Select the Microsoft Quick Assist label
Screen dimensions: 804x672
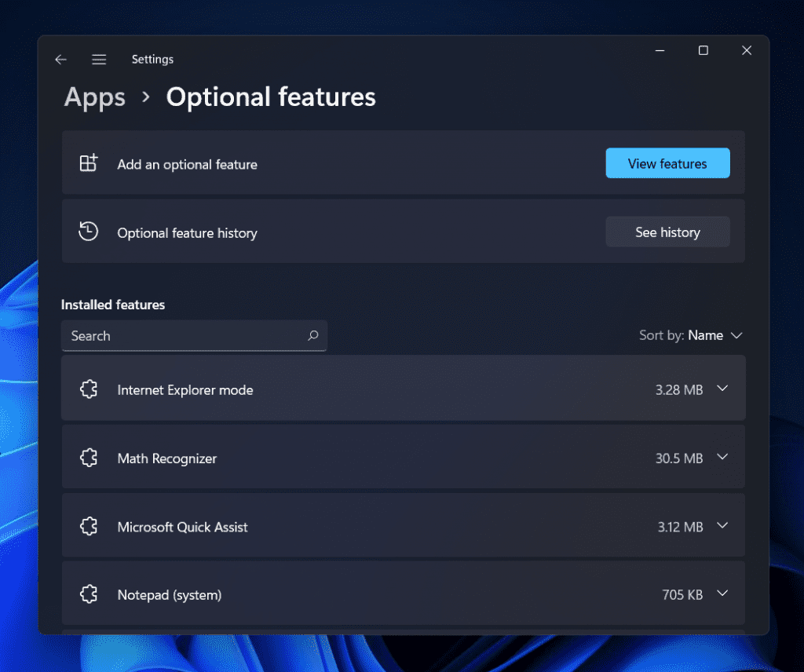[182, 527]
